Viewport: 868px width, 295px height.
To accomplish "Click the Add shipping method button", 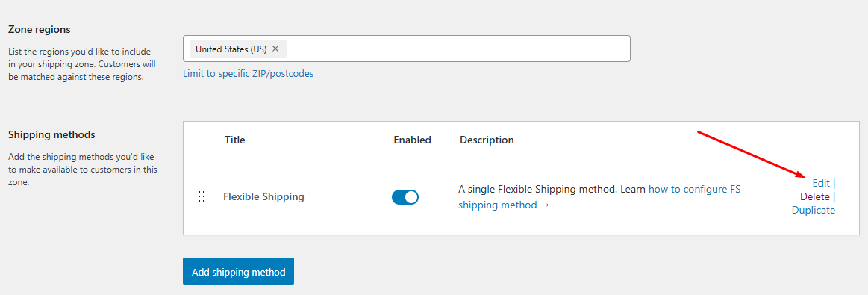I will point(239,272).
